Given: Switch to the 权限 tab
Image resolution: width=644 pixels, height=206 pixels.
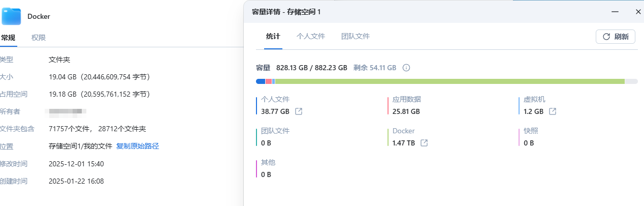Looking at the screenshot, I should [39, 38].
